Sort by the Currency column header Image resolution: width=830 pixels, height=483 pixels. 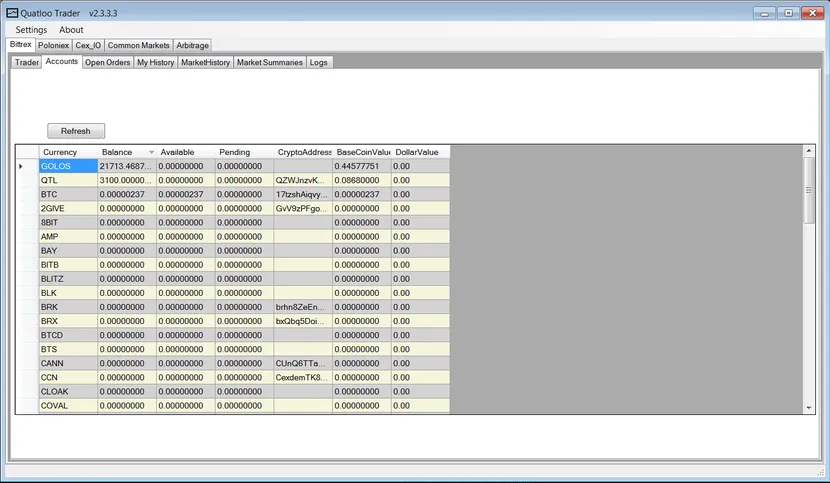(68, 152)
